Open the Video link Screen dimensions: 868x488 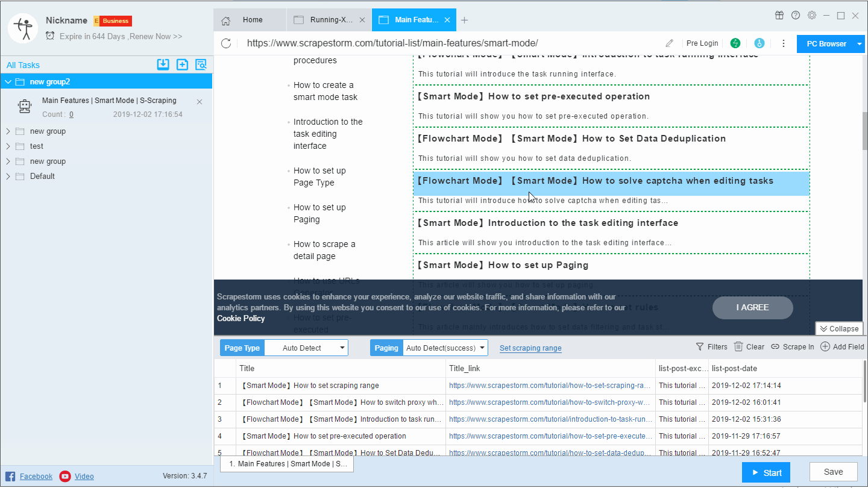(84, 476)
